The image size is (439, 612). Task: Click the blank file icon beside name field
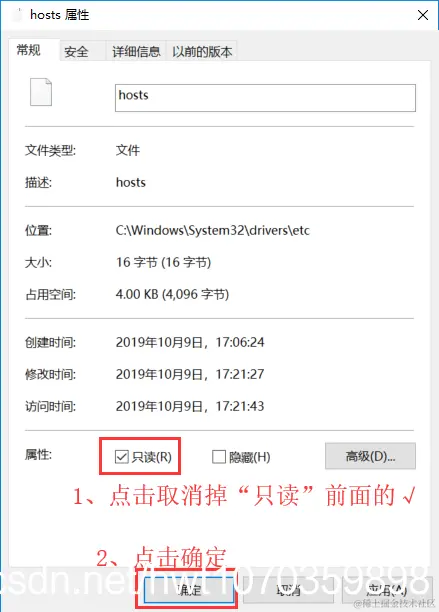coord(41,92)
